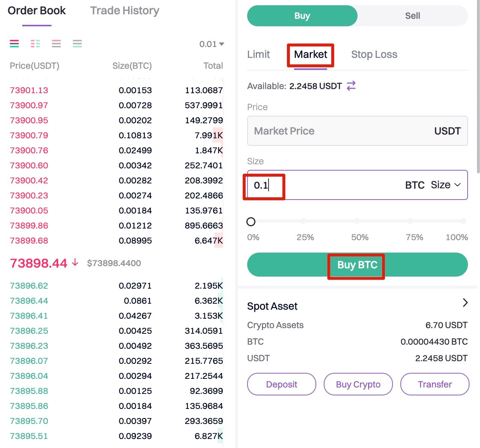Click the Transfer button
480x448 pixels.
tap(435, 384)
